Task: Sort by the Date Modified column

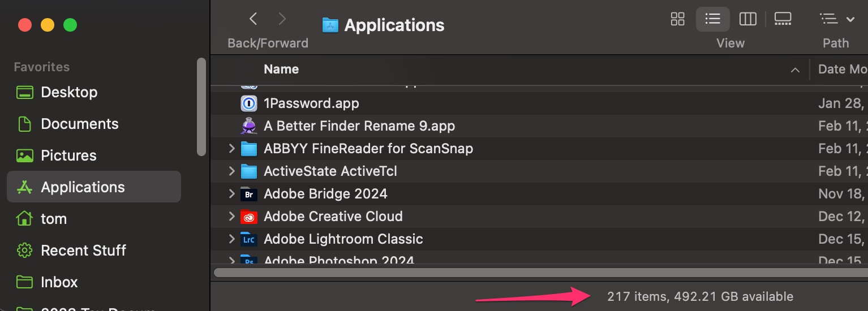Action: click(841, 70)
